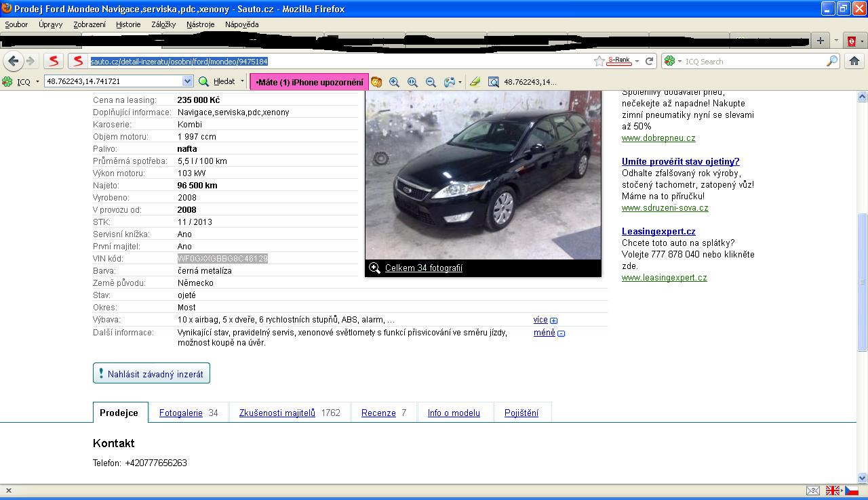Open the Leasingexpert.cz ad link
The height and width of the screenshot is (500, 868).
pos(658,231)
